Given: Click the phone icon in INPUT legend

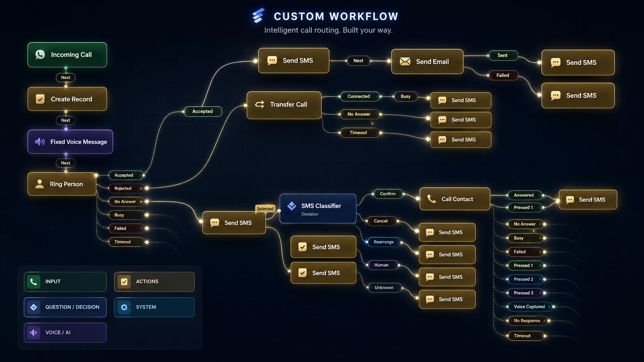Looking at the screenshot, I should click(x=34, y=282).
